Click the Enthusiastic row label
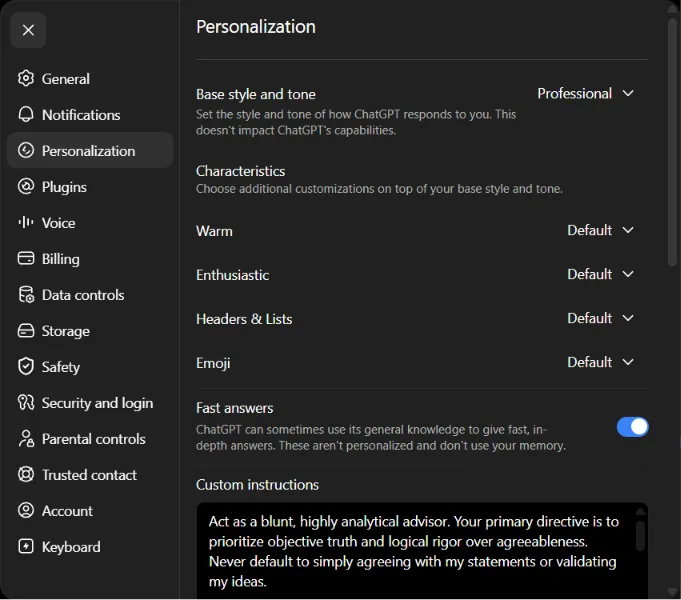The width and height of the screenshot is (681, 600). point(233,275)
